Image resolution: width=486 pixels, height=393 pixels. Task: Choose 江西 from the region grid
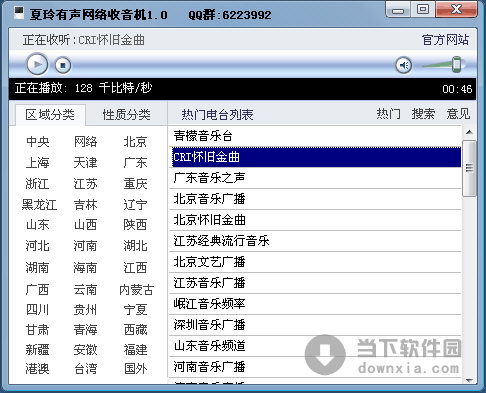pos(135,268)
